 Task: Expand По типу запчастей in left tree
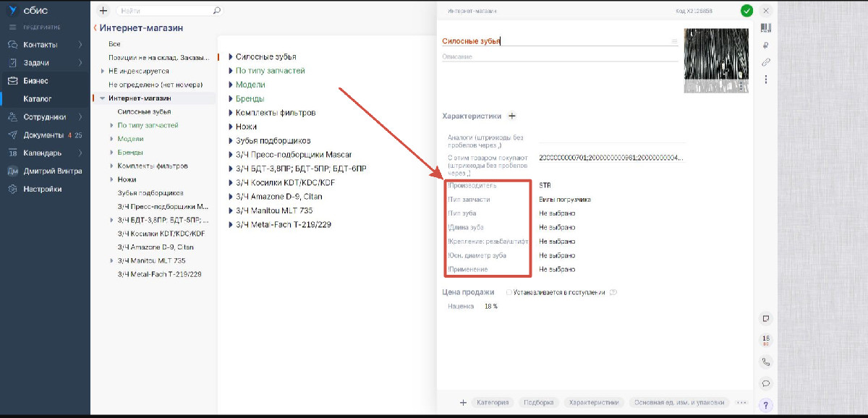click(112, 125)
